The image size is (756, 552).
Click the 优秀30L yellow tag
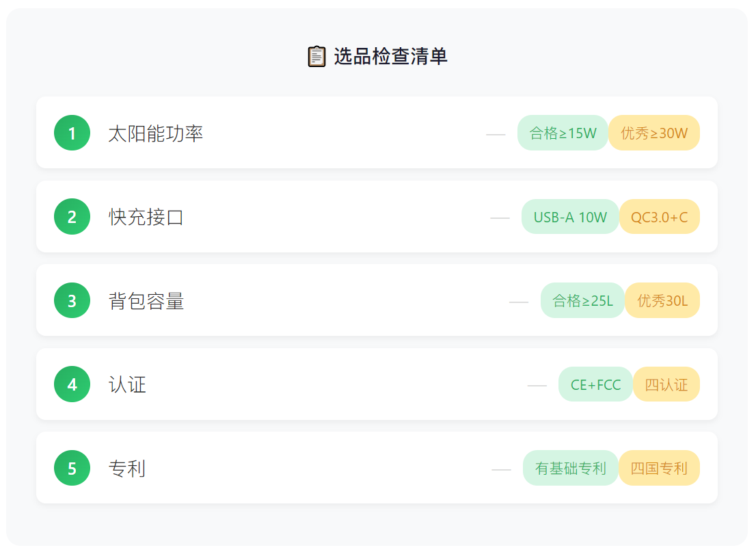[662, 300]
